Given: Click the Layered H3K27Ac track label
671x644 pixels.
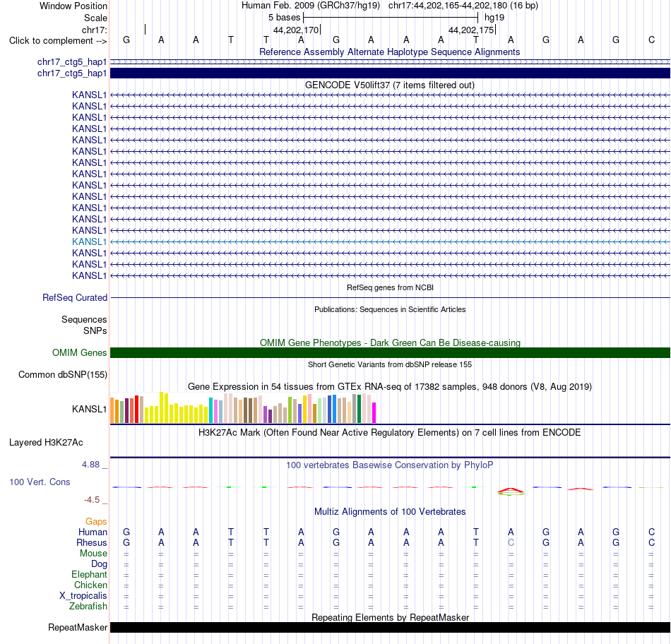Looking at the screenshot, I should (46, 443).
